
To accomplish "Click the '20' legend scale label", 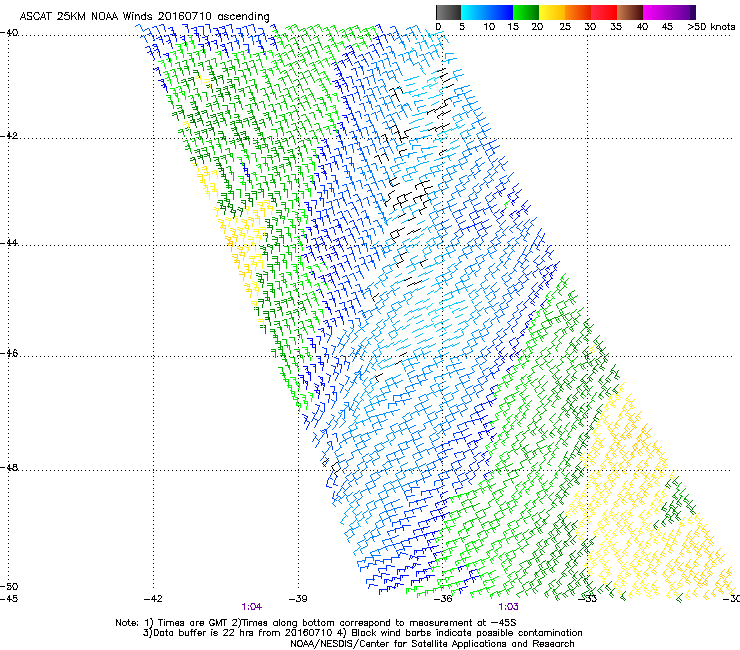I will [537, 27].
